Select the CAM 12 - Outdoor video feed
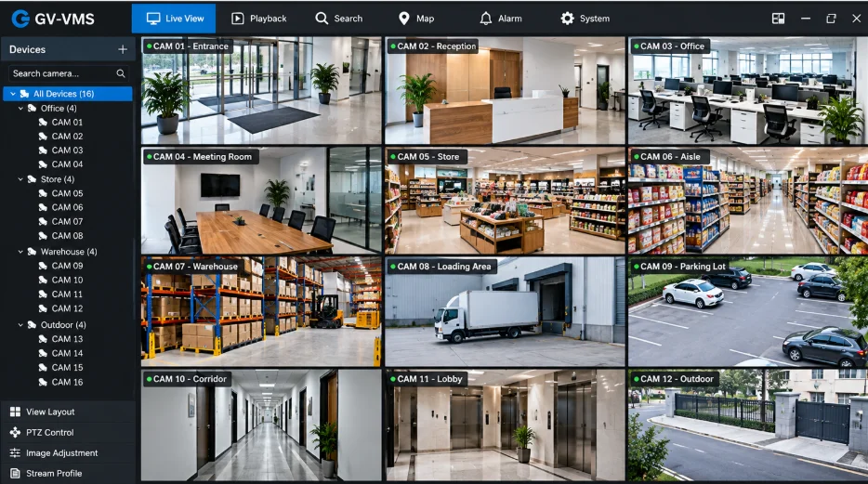 click(748, 425)
